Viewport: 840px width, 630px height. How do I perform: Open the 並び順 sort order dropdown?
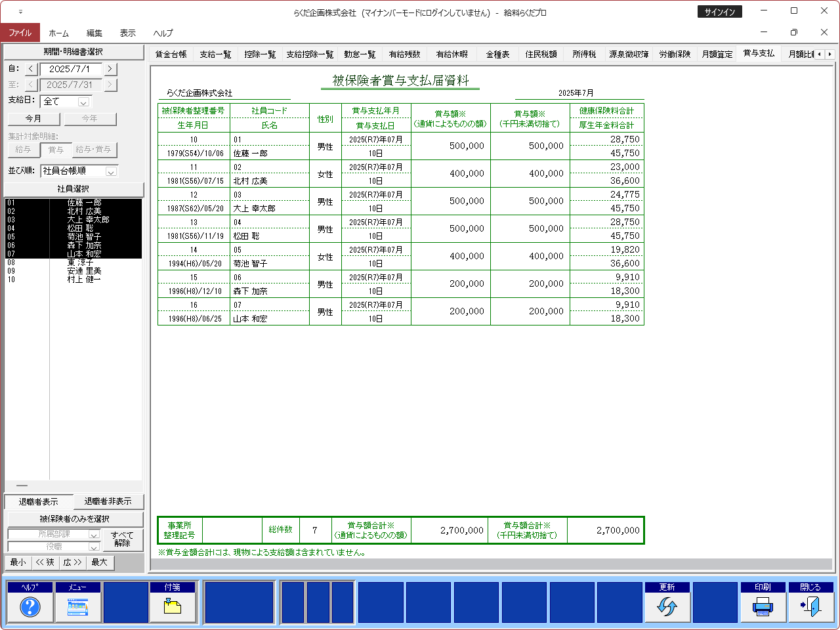coord(111,171)
